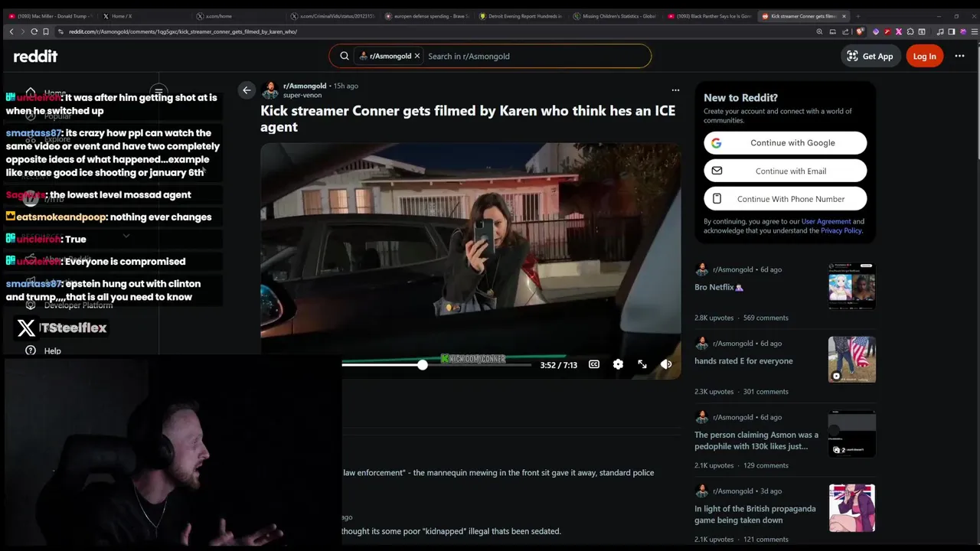Open hands rated E for everyone post

(x=743, y=361)
